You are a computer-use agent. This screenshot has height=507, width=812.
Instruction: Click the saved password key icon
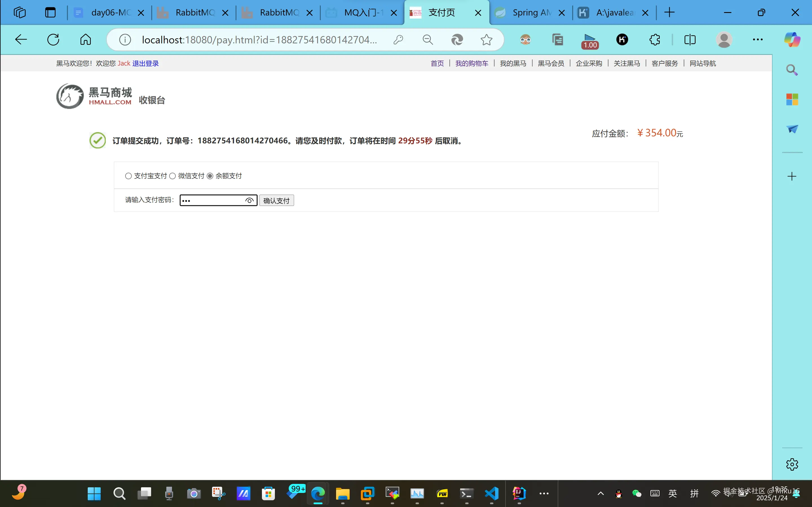coord(398,39)
